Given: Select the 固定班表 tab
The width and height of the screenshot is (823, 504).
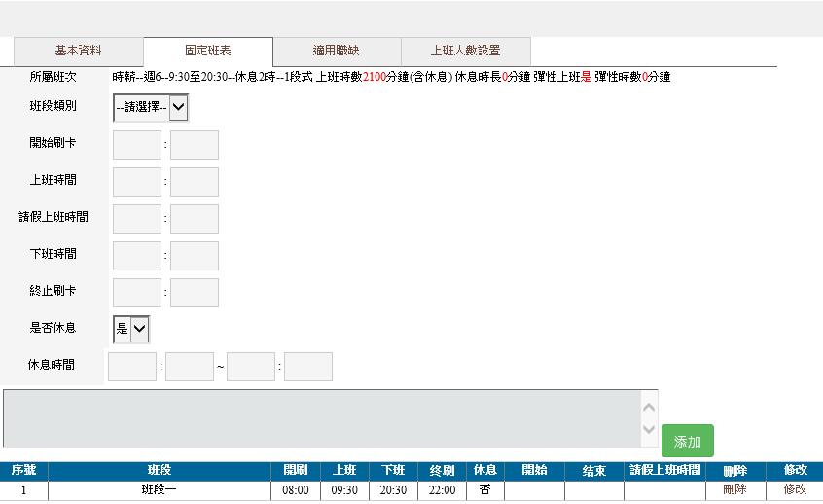Looking at the screenshot, I should tap(207, 51).
